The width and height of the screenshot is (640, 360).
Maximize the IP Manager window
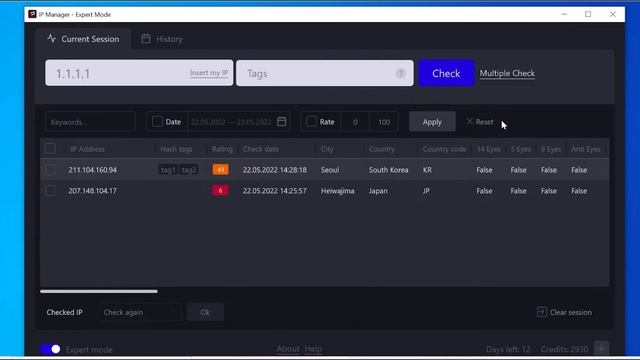(x=588, y=14)
